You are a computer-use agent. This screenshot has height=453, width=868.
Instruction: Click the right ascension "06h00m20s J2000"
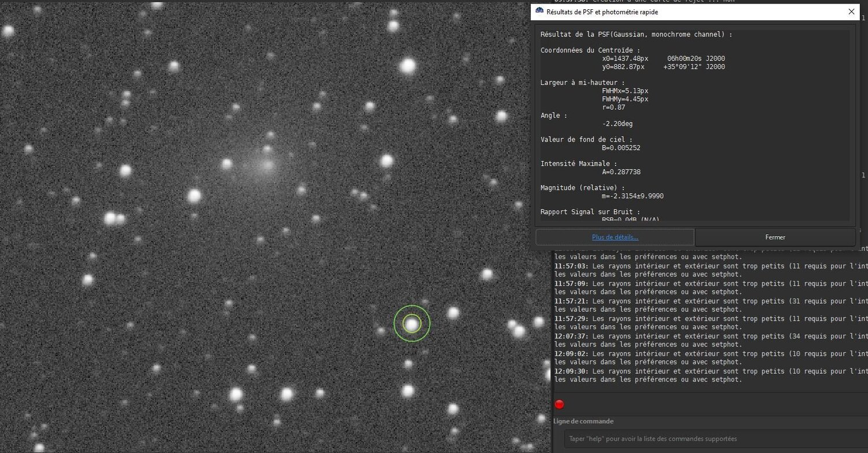click(696, 58)
